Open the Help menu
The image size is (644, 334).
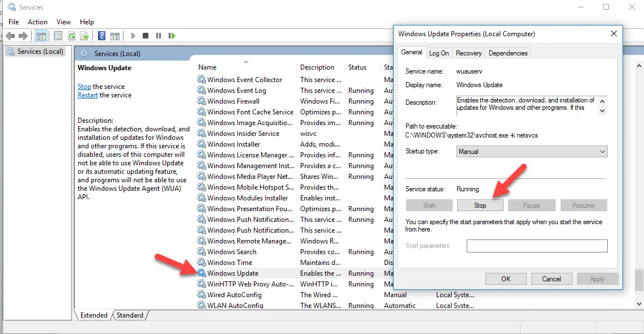click(87, 22)
